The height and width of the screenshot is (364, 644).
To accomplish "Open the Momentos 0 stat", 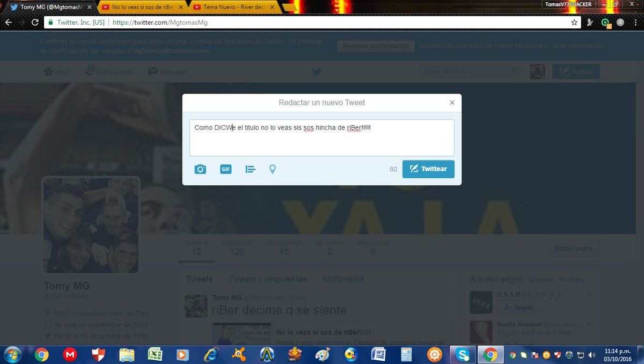I will pos(373,248).
